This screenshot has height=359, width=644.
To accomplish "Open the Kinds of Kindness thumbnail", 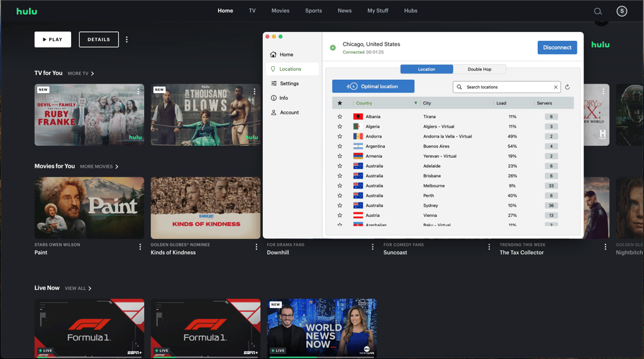I will pos(206,208).
